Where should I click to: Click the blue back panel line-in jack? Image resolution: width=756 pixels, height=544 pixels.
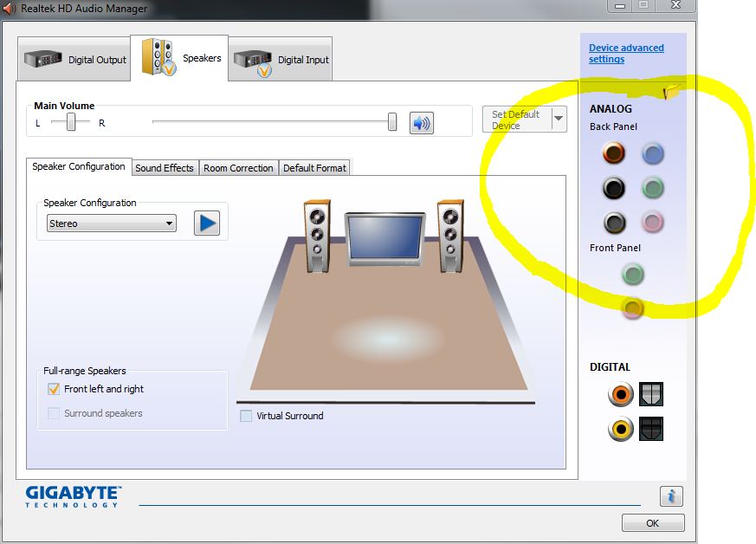(653, 154)
